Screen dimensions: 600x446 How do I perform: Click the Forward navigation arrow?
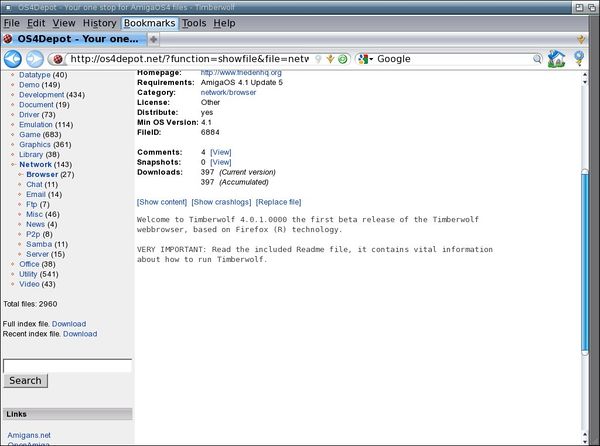(35, 59)
